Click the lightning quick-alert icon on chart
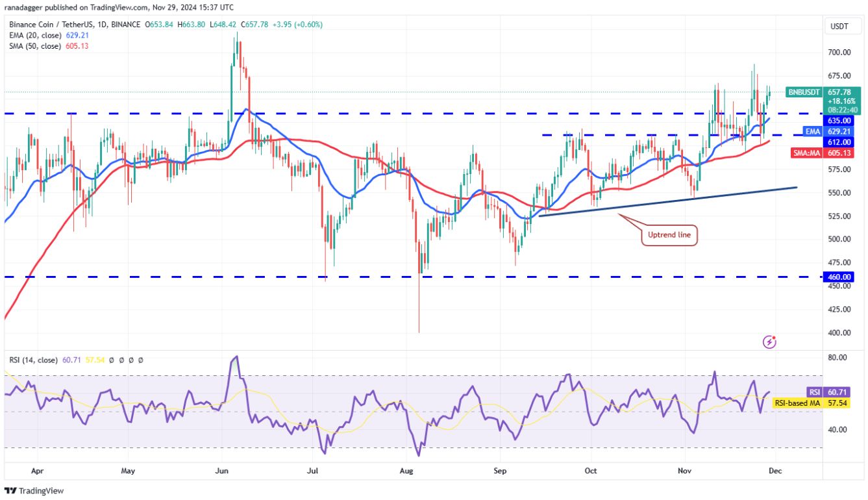The width and height of the screenshot is (868, 500). coord(769,341)
